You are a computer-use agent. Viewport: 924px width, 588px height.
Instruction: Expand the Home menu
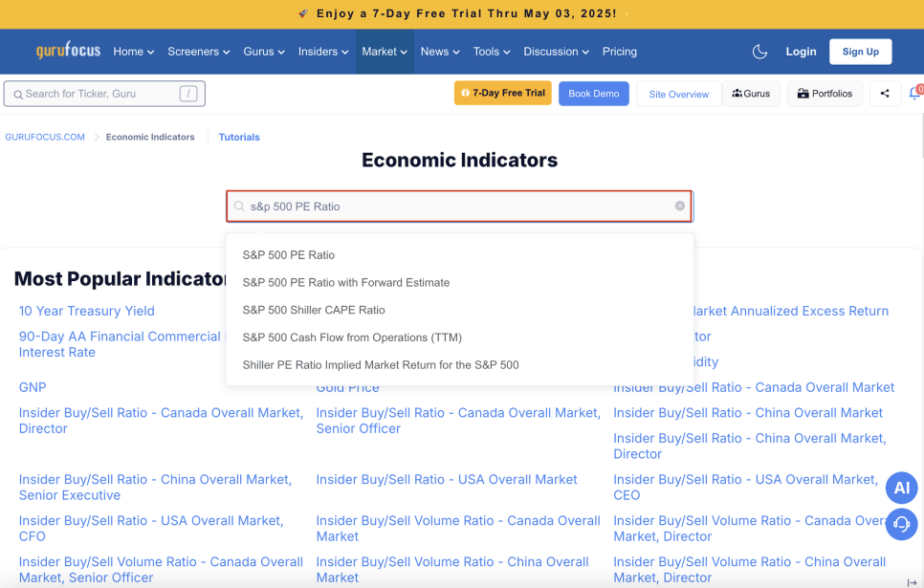(134, 52)
